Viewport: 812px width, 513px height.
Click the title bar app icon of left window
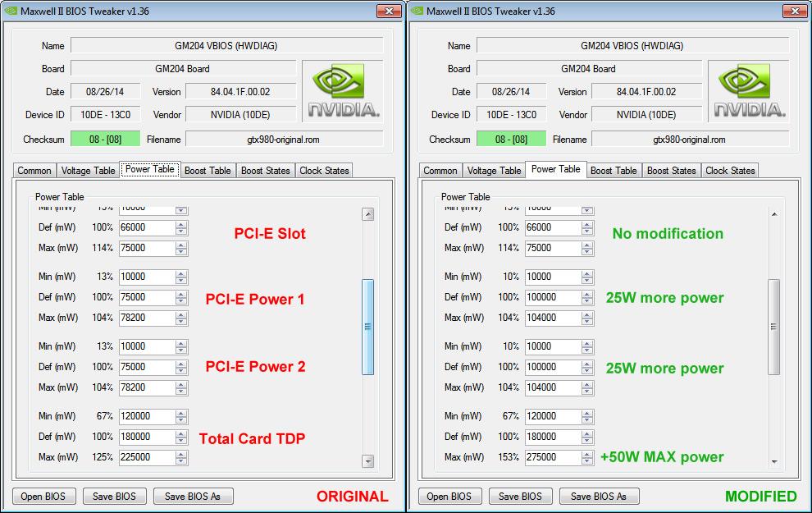click(x=11, y=11)
